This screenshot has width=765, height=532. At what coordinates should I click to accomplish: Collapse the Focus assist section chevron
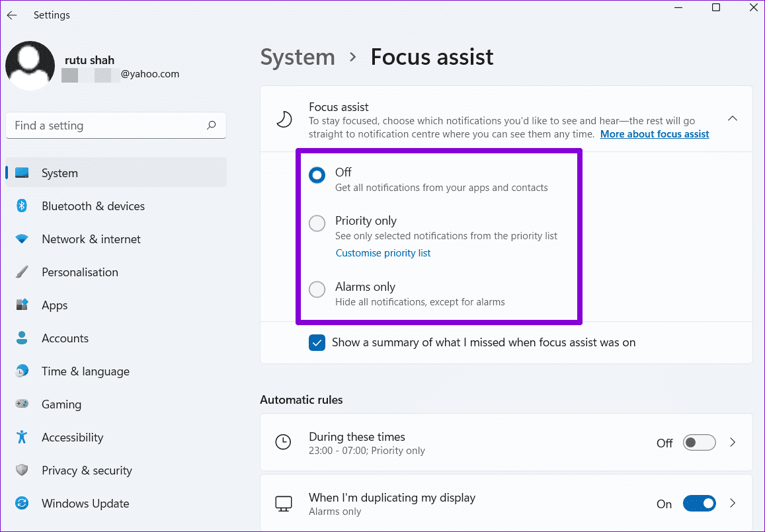click(x=733, y=118)
